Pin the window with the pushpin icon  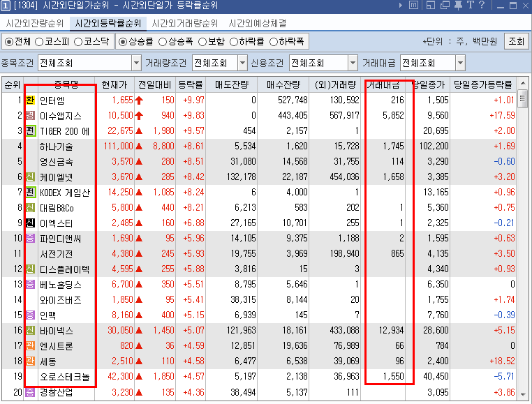pyautogui.click(x=458, y=5)
